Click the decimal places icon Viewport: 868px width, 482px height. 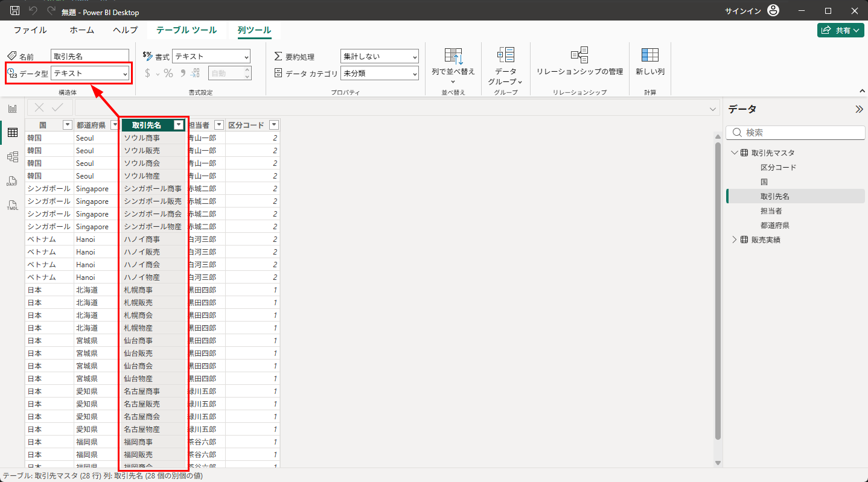195,73
